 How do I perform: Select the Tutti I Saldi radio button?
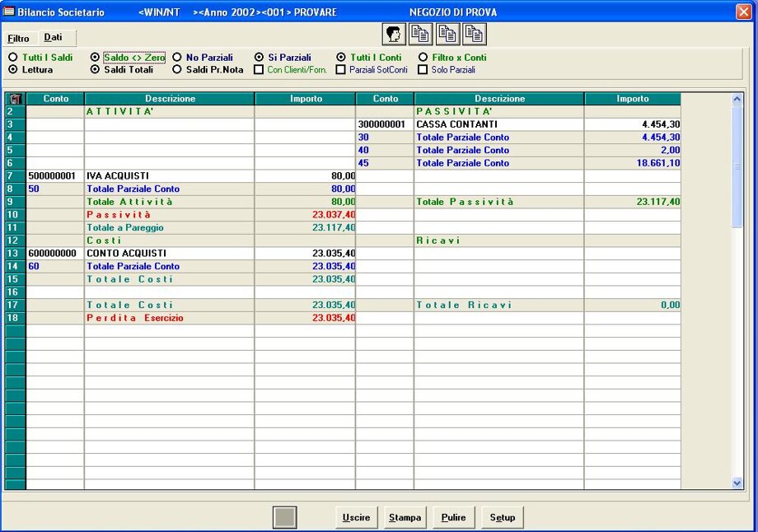(13, 58)
